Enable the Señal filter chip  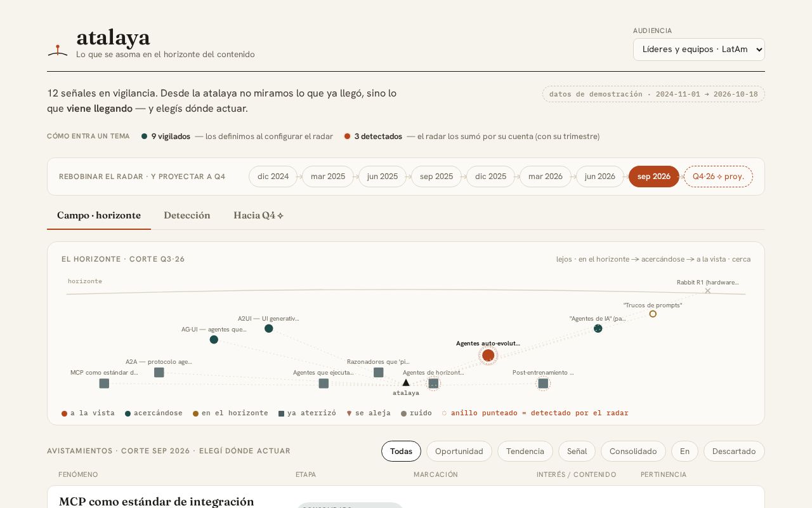[x=577, y=451]
